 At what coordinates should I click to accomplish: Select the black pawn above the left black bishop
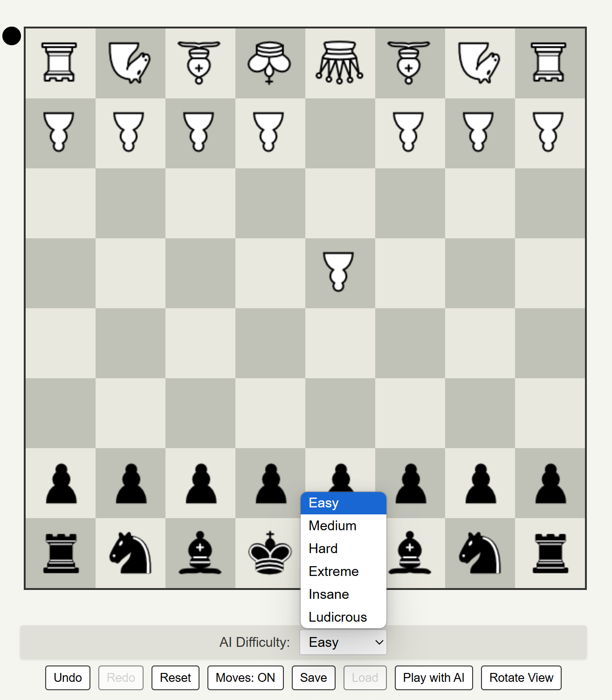click(201, 484)
